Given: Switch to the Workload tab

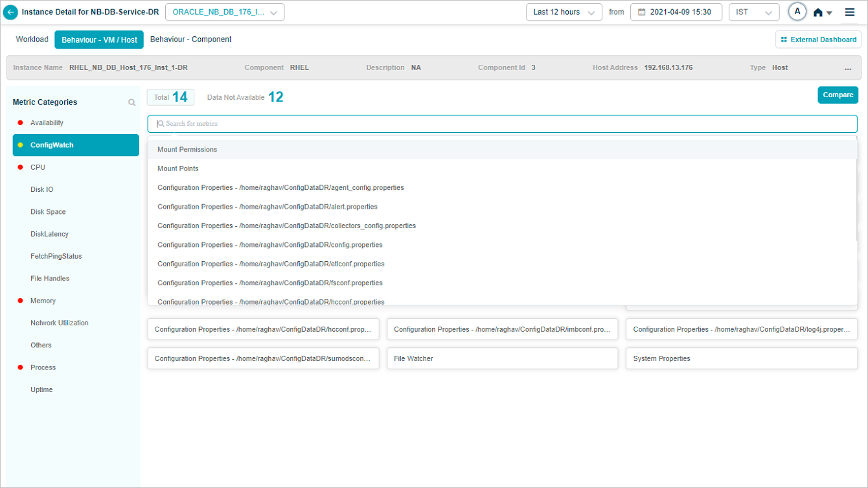Looking at the screenshot, I should coord(32,40).
